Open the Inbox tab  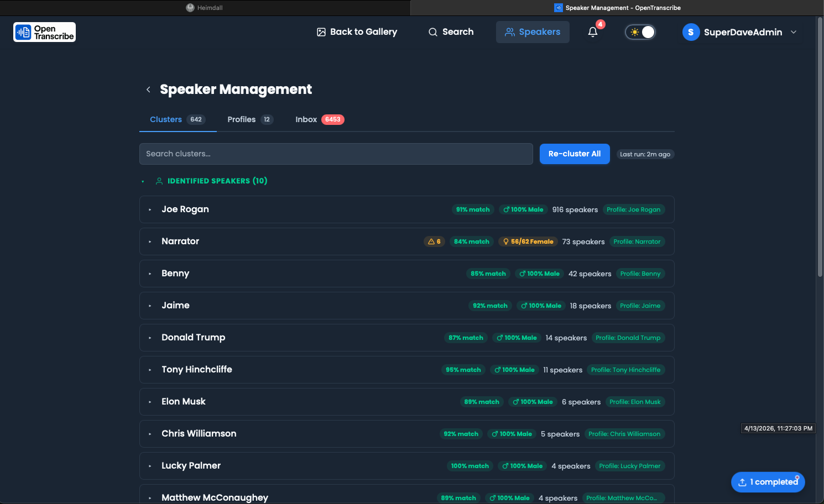tap(320, 119)
